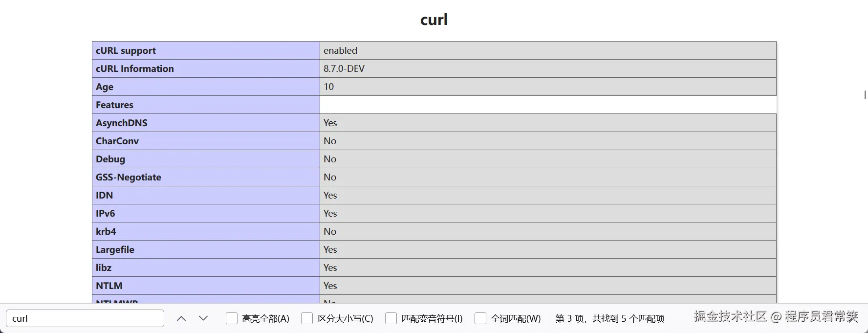The width and height of the screenshot is (868, 333).
Task: Select the curl section heading
Action: 434,20
